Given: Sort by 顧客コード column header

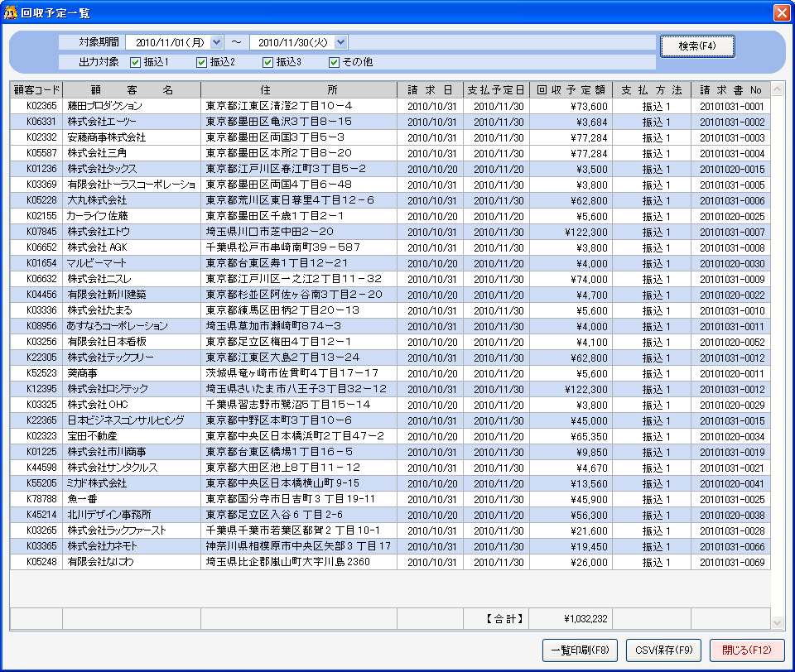Looking at the screenshot, I should tap(36, 89).
